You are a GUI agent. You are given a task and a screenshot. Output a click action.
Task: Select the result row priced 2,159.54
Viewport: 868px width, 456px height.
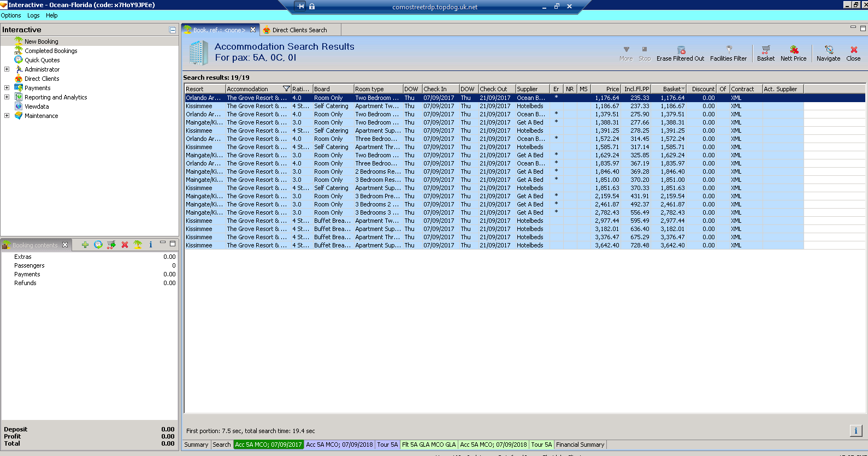point(494,196)
